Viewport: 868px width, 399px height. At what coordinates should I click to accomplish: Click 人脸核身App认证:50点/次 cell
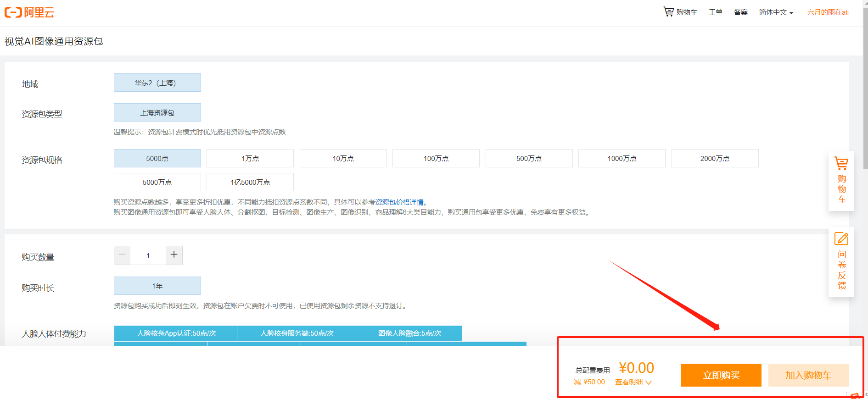coord(176,333)
